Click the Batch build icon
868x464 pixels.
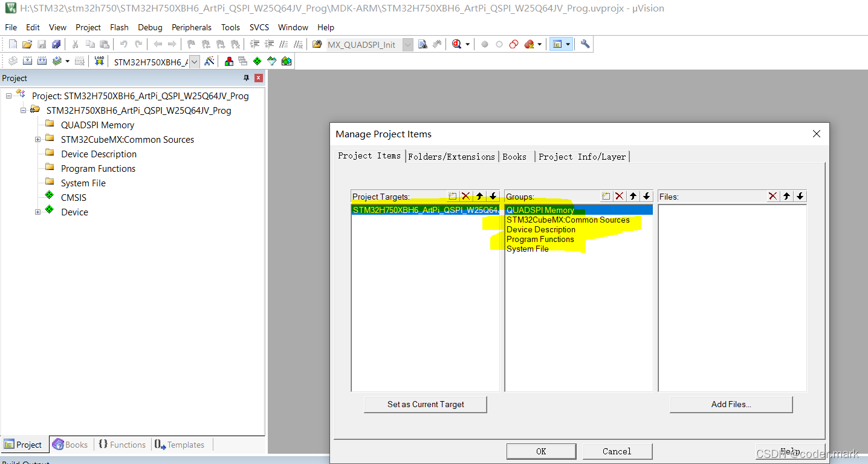point(57,61)
